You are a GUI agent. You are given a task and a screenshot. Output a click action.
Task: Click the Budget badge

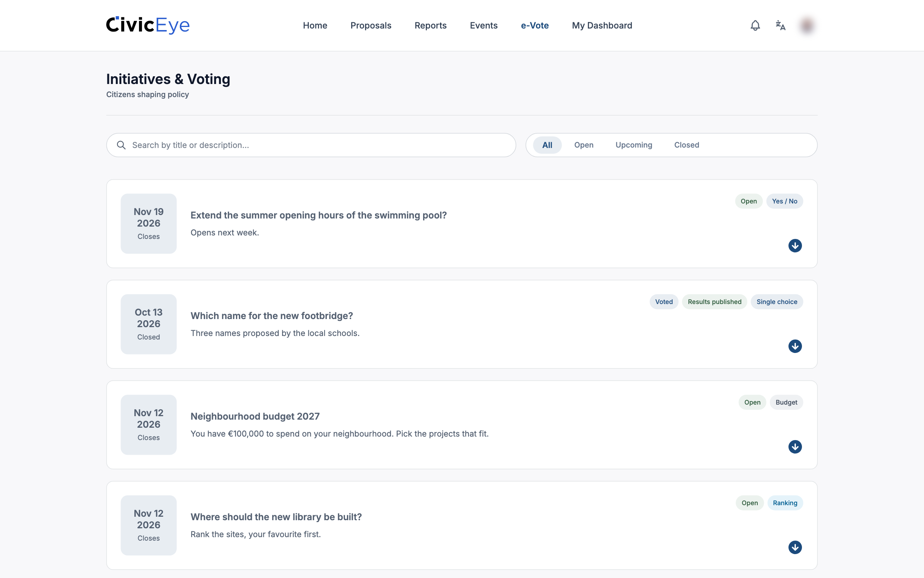(786, 402)
